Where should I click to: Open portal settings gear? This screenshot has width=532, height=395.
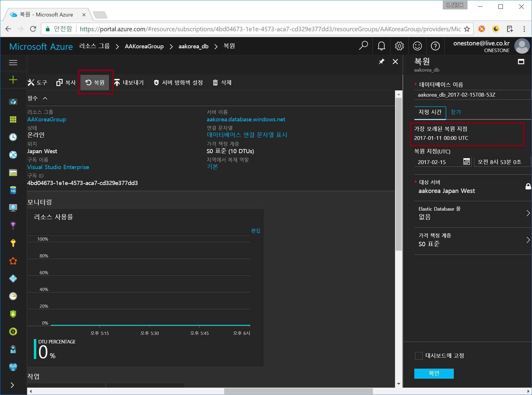click(x=399, y=46)
